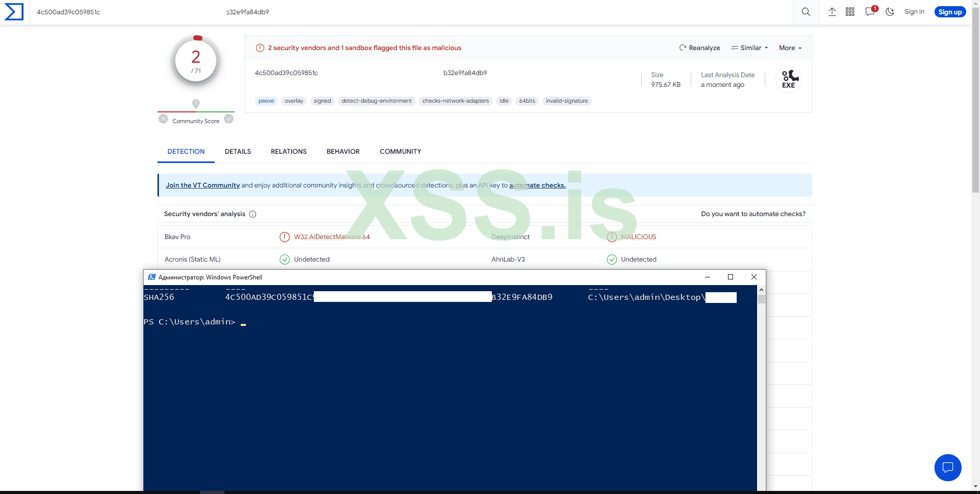
Task: Click the malicious alert icon in Bkav Pro row
Action: [285, 237]
